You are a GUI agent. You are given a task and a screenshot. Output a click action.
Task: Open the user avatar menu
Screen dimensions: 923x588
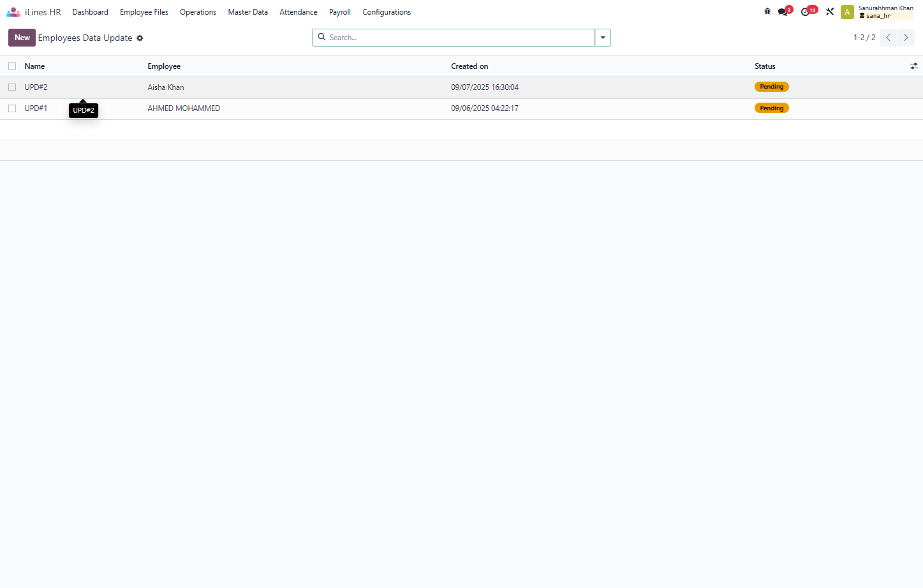(x=847, y=12)
